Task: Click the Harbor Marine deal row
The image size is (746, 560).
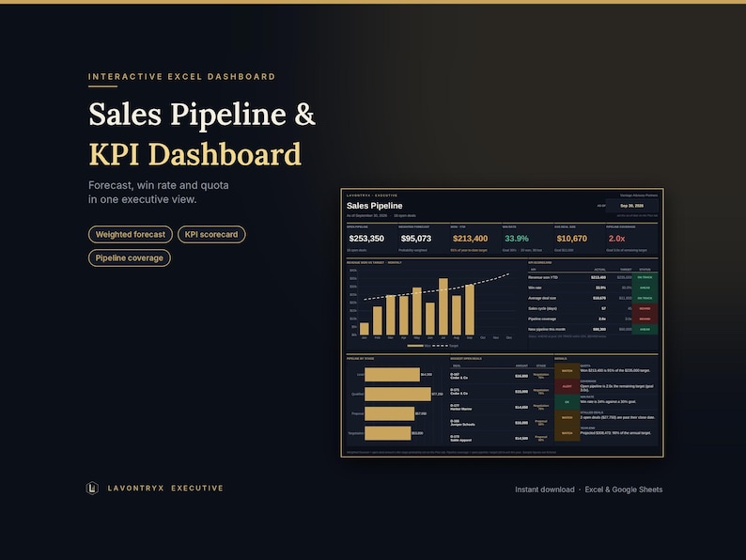Action: pyautogui.click(x=501, y=408)
